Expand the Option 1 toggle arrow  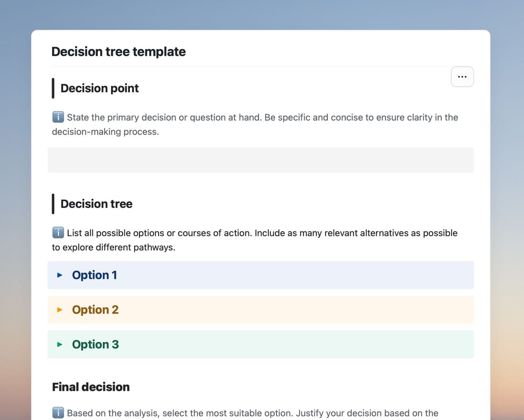click(x=60, y=275)
